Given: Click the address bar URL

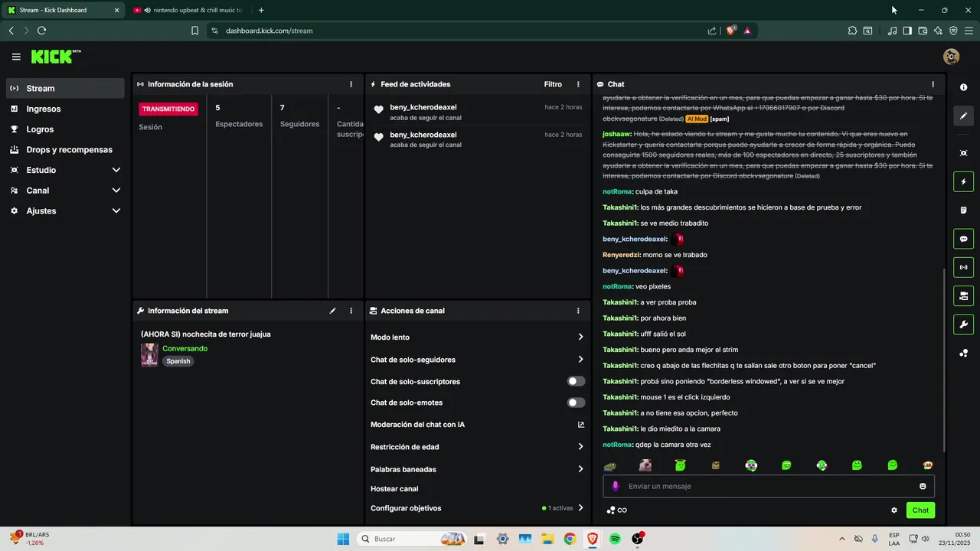Looking at the screenshot, I should (x=269, y=31).
